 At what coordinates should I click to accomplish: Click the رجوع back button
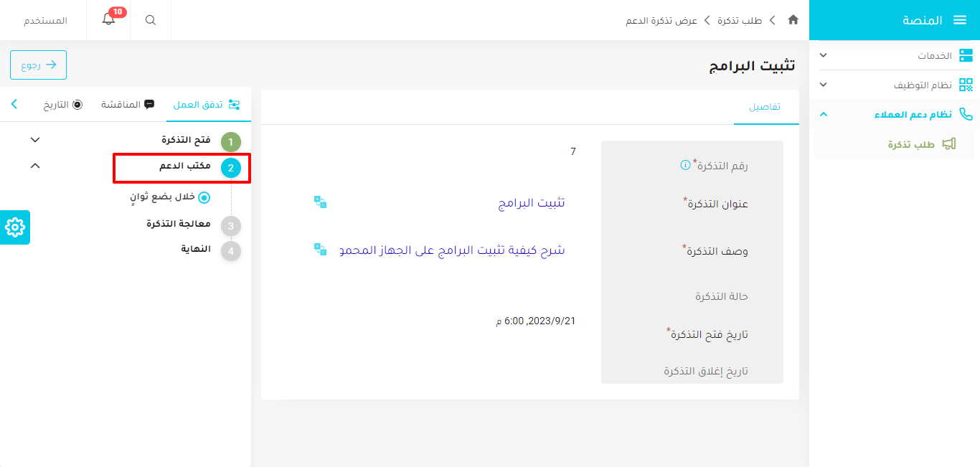(38, 65)
